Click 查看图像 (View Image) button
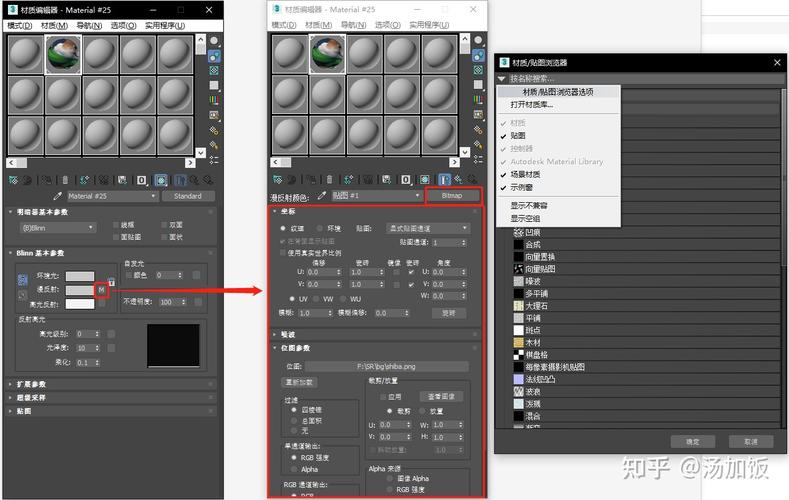The image size is (789, 500). (x=441, y=396)
